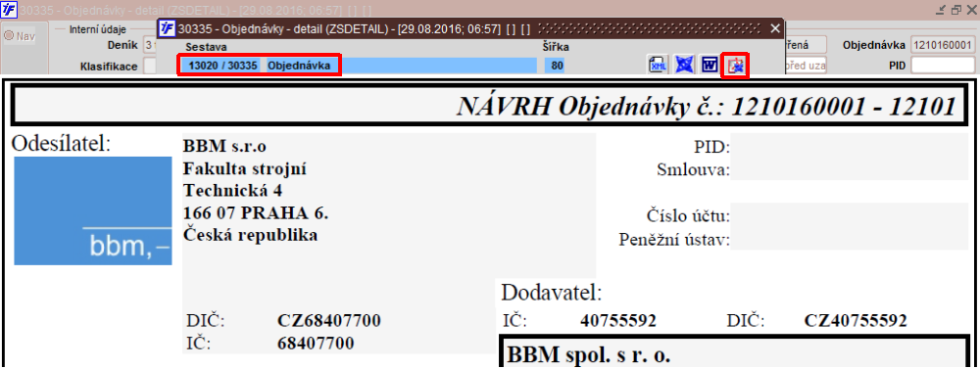Click the sender name BBM s.r.o
The width and height of the screenshot is (980, 369).
[x=225, y=147]
